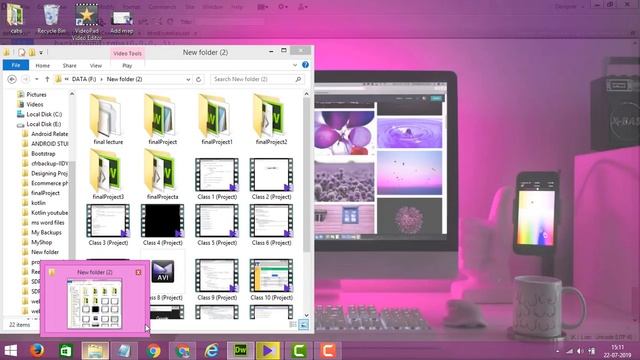Image resolution: width=640 pixels, height=360 pixels.
Task: Open the Windows Start button
Action: tap(11, 351)
